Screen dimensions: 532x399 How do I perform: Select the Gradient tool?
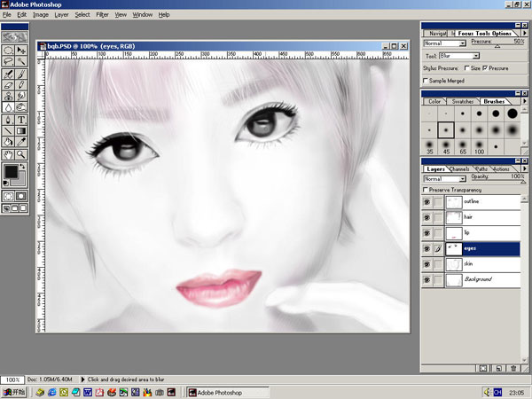coord(21,130)
